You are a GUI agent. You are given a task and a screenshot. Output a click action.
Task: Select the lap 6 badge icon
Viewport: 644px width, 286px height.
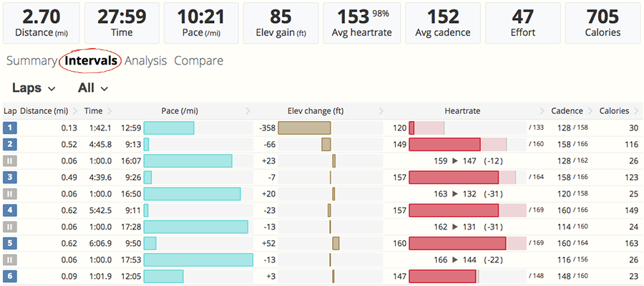point(9,276)
